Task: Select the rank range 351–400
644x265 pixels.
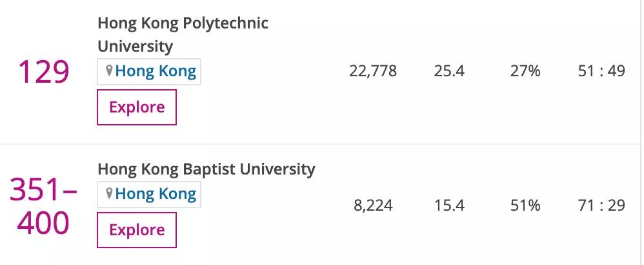Action: pos(43,207)
